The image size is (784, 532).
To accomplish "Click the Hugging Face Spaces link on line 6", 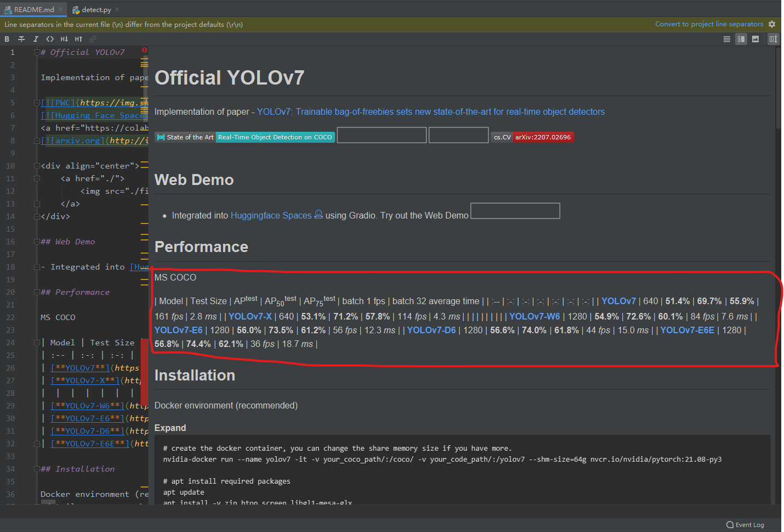I will pyautogui.click(x=94, y=115).
